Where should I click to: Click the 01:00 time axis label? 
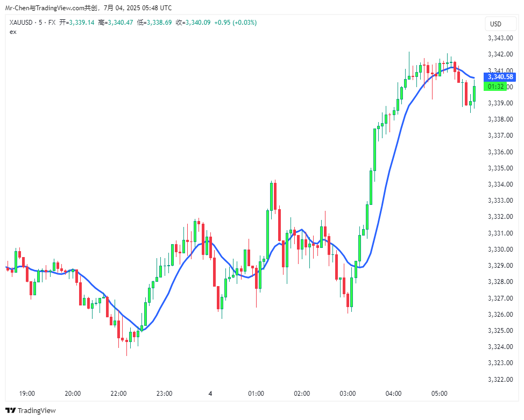click(x=256, y=393)
